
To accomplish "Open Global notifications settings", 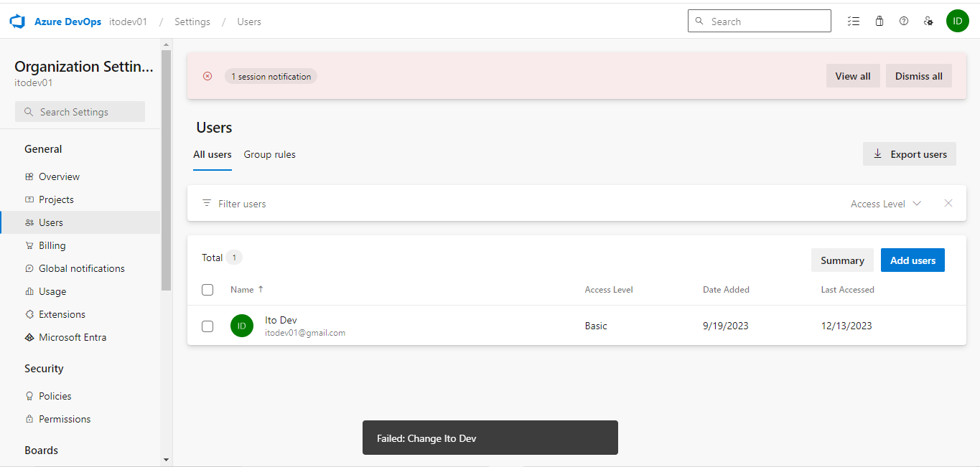I will pyautogui.click(x=80, y=268).
